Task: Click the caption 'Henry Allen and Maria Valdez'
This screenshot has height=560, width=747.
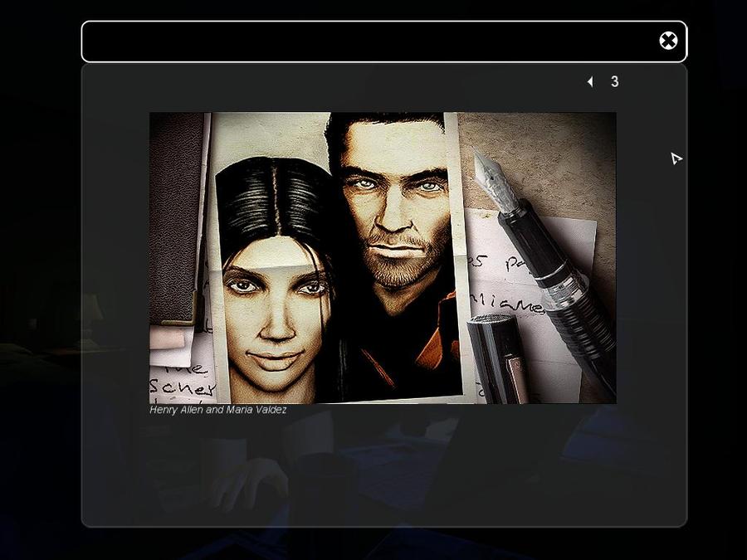Action: [218, 410]
